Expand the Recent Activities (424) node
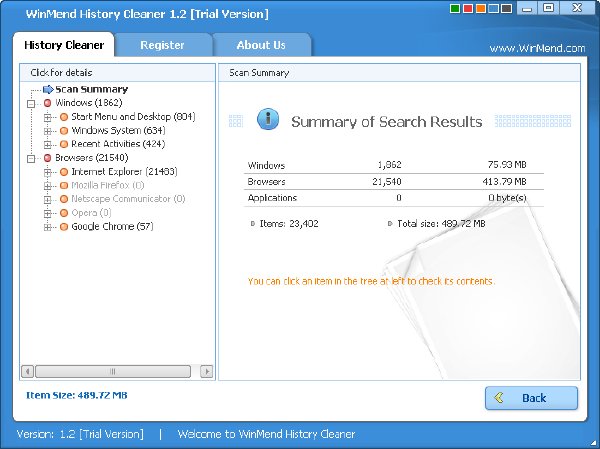The width and height of the screenshot is (600, 449). [47, 144]
